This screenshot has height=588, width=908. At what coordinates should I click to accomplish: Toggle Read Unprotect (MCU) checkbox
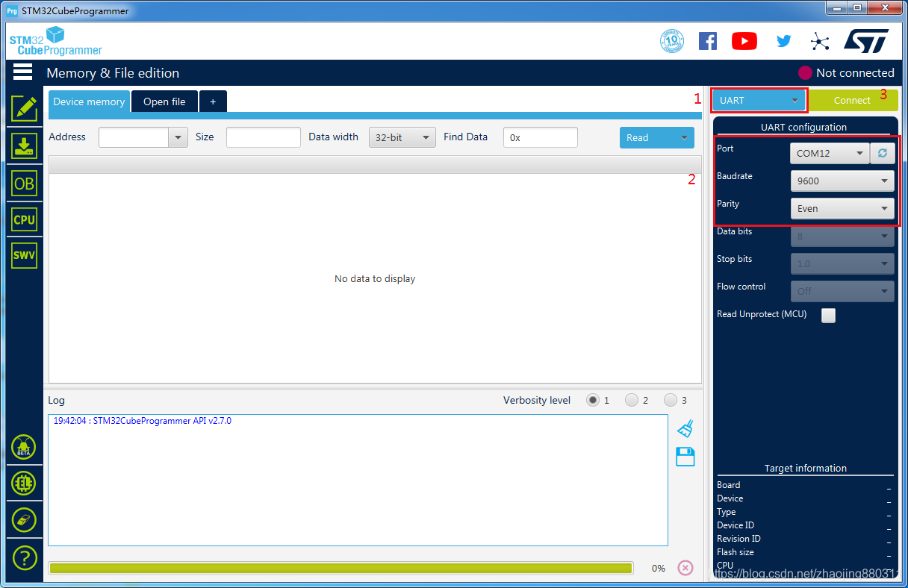tap(828, 315)
